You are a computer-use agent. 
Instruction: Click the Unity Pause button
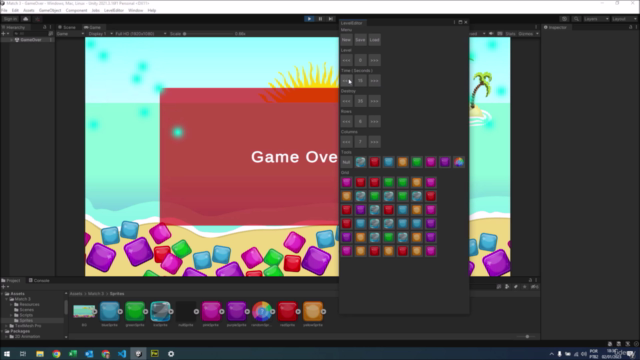point(320,19)
